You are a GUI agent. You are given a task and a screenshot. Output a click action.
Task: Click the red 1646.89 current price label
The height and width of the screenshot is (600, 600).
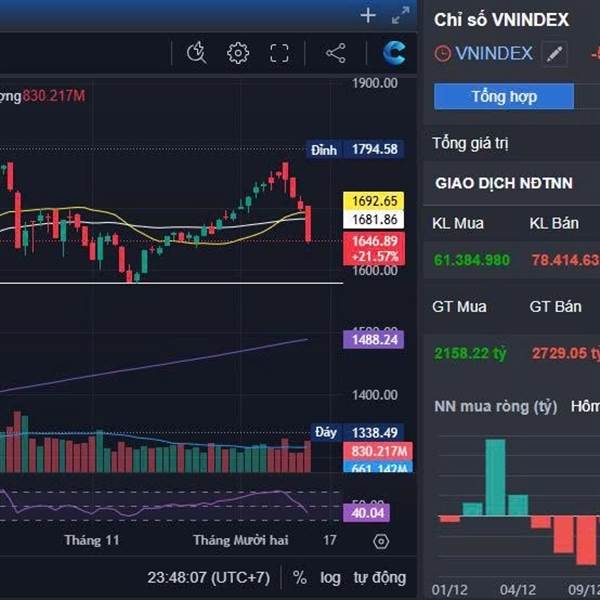click(375, 241)
